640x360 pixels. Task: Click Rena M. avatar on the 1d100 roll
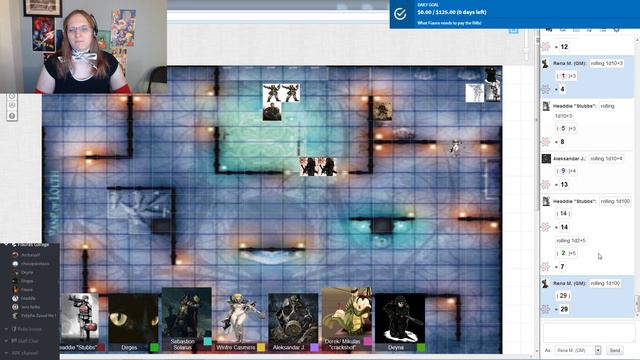545,283
